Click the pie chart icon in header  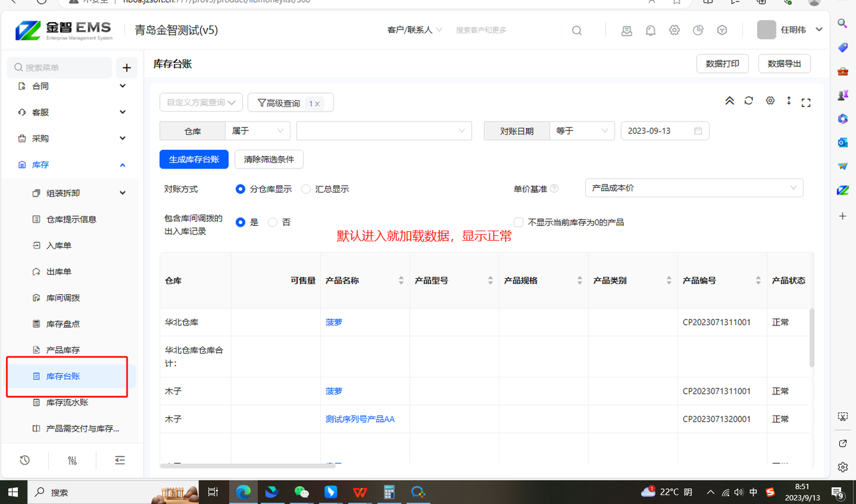tap(698, 30)
